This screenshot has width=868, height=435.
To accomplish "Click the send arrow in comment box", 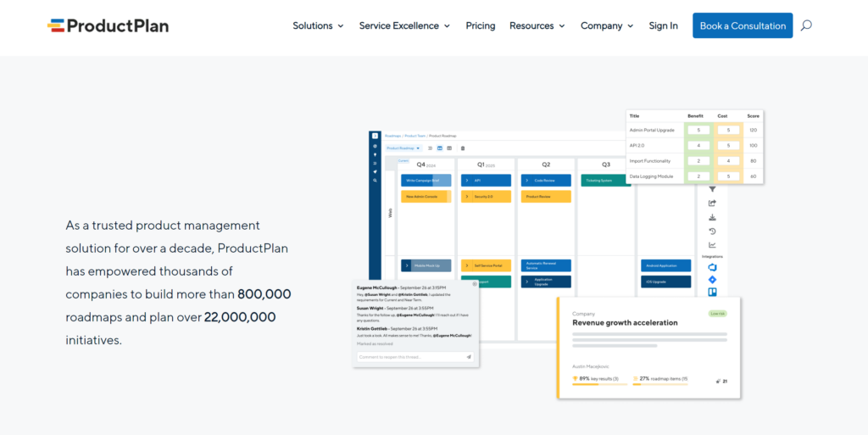I will click(x=469, y=357).
